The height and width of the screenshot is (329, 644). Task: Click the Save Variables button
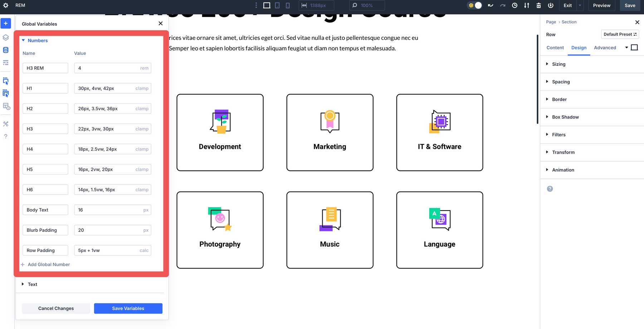click(128, 308)
